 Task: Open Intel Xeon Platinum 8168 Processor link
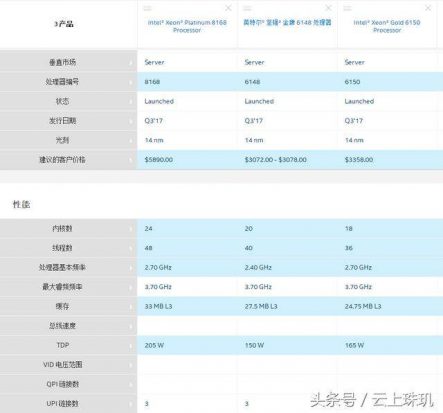pyautogui.click(x=187, y=26)
